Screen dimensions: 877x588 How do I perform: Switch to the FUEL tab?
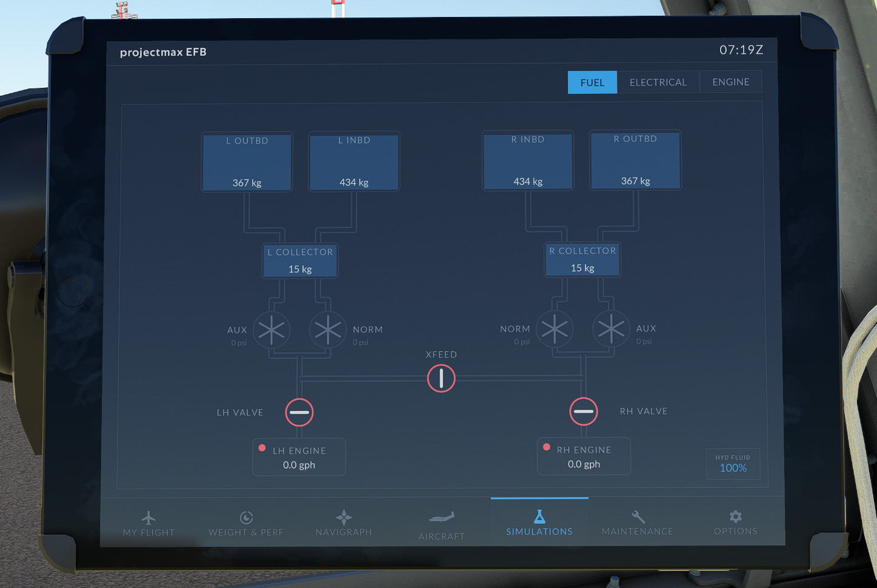592,82
